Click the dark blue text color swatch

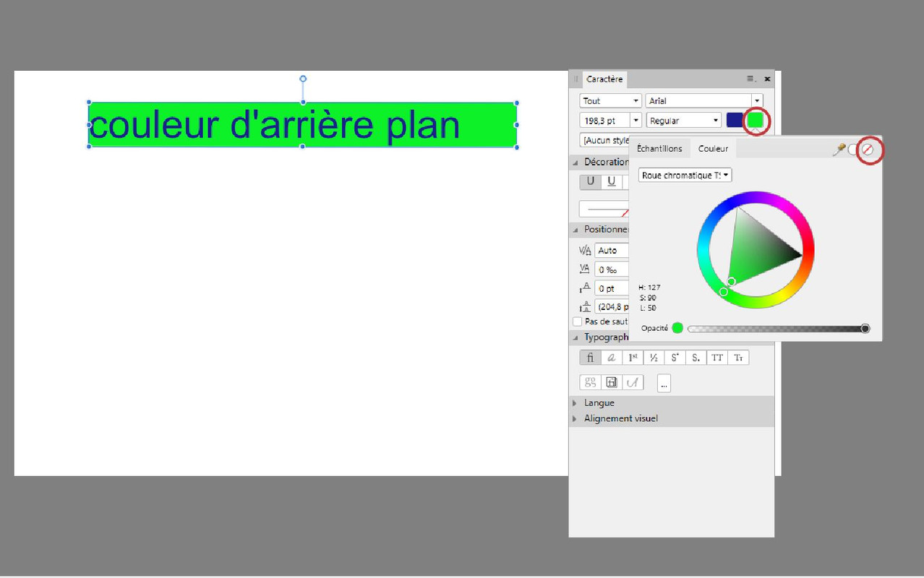tap(735, 121)
